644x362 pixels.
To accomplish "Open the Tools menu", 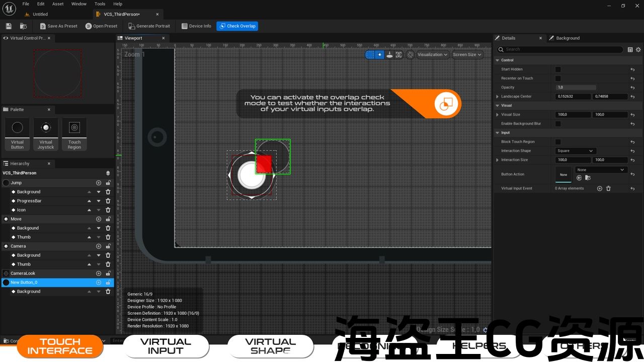I will tap(100, 4).
